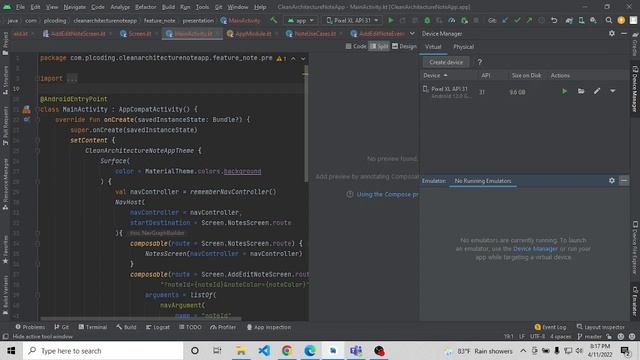Click the editor vertical scrollbar
Image resolution: width=640 pixels, height=360 pixels.
[x=306, y=124]
